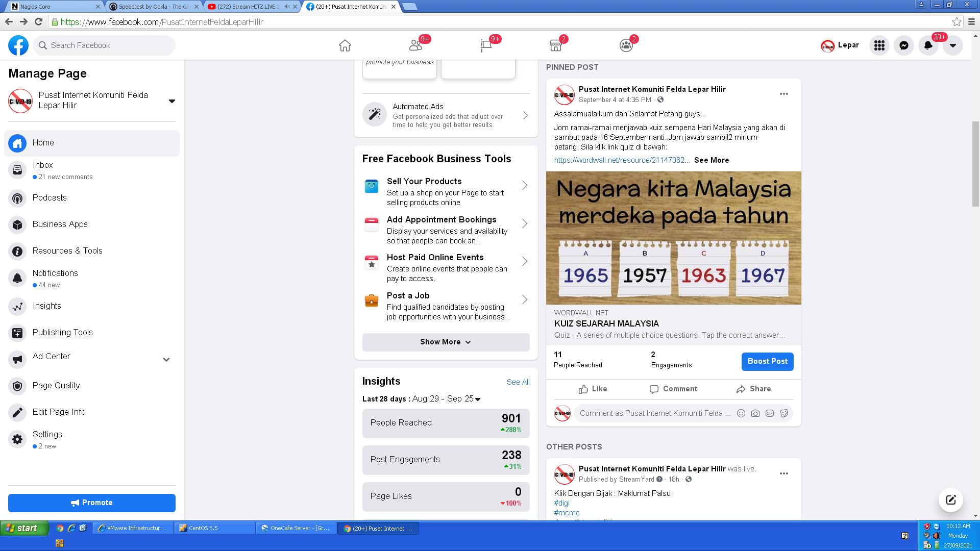
Task: Open the wordwall.net resource link
Action: click(x=622, y=160)
